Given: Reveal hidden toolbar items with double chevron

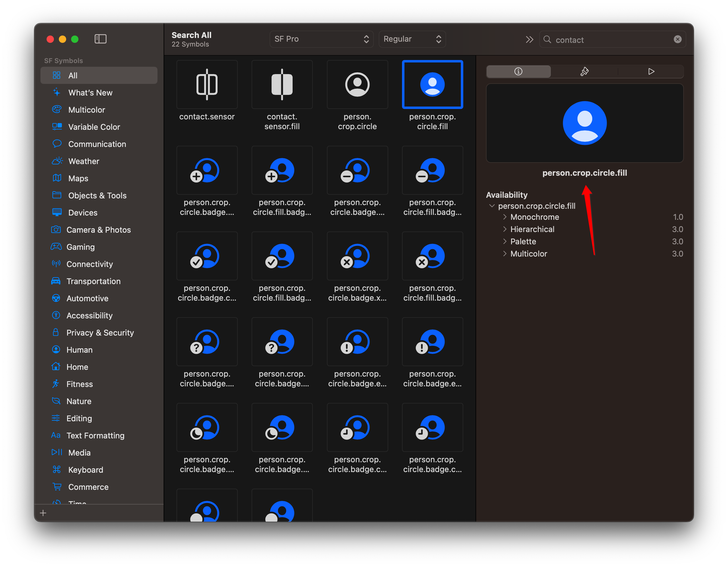Looking at the screenshot, I should tap(529, 39).
